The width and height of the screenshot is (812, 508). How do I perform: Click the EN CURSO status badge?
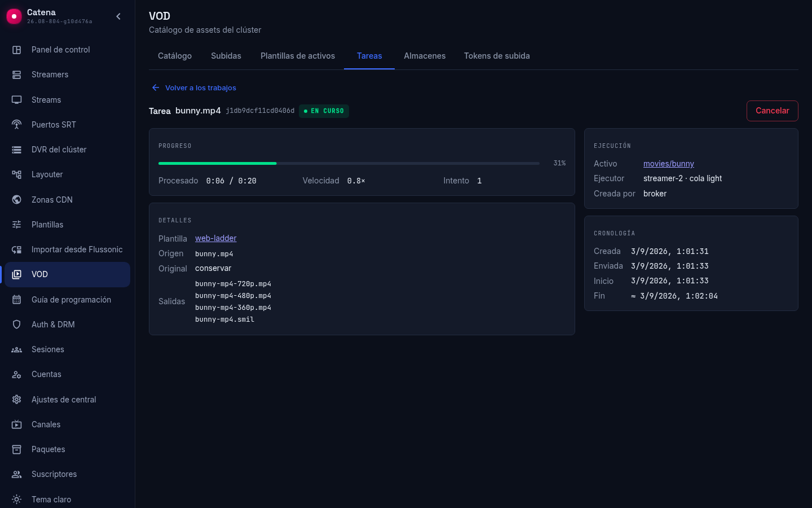coord(324,111)
